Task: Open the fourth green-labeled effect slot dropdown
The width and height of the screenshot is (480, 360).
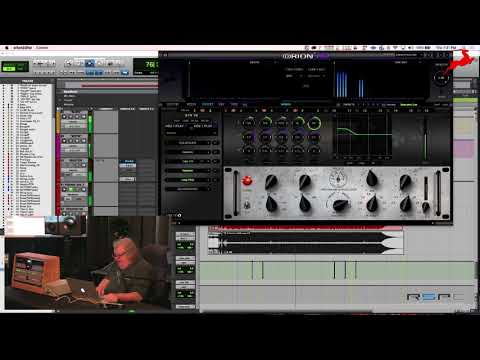Action: pyautogui.click(x=188, y=171)
